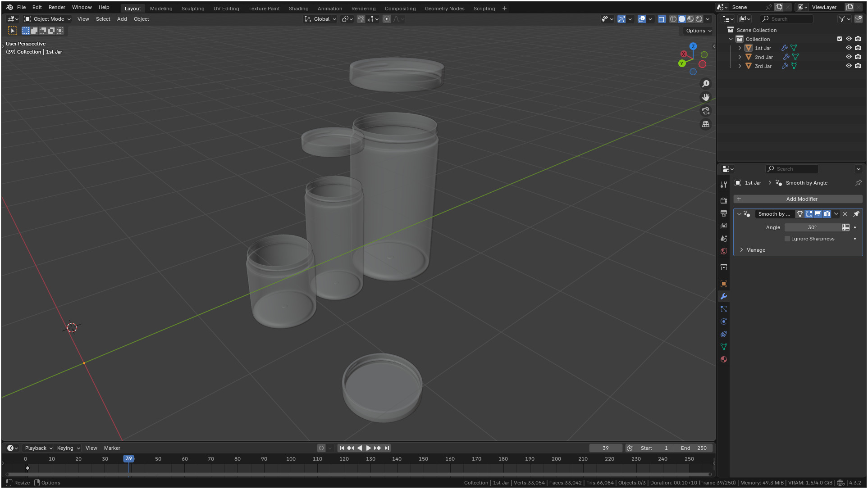The image size is (868, 489).
Task: Toggle proportional editing in the header
Action: [x=387, y=19]
